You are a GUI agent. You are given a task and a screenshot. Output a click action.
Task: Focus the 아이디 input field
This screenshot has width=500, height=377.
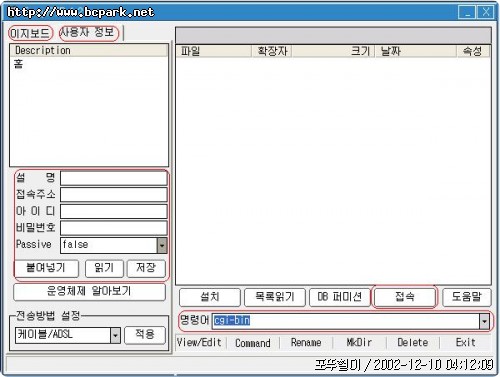(114, 211)
